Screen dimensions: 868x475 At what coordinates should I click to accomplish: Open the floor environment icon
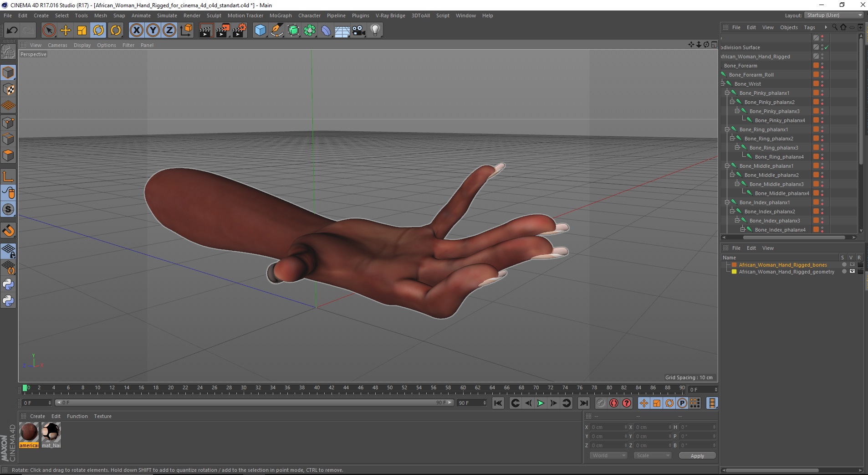(x=342, y=30)
